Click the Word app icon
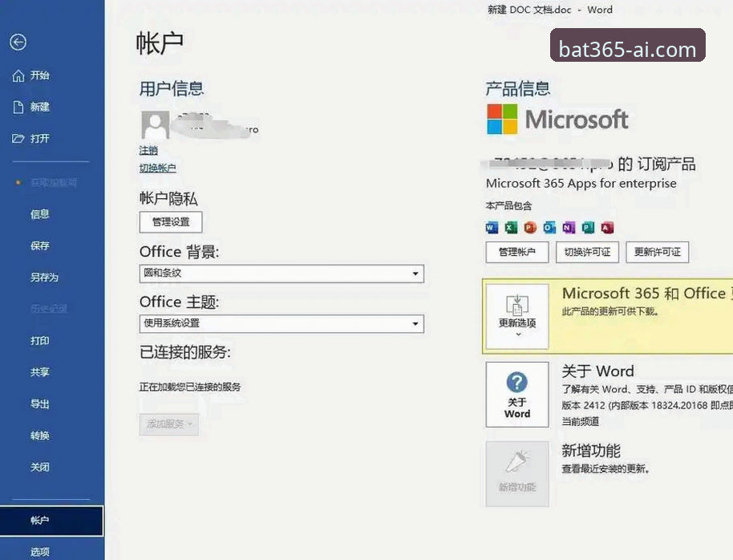The image size is (733, 560). 492,227
